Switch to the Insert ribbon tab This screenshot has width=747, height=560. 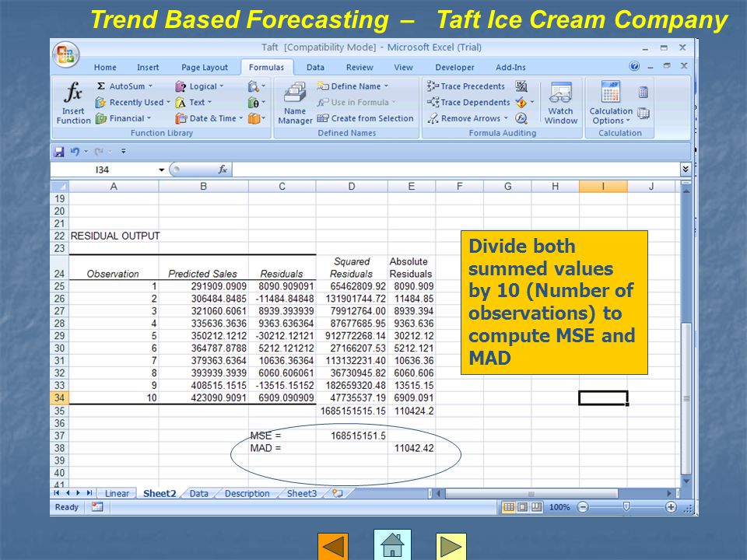[x=148, y=68]
